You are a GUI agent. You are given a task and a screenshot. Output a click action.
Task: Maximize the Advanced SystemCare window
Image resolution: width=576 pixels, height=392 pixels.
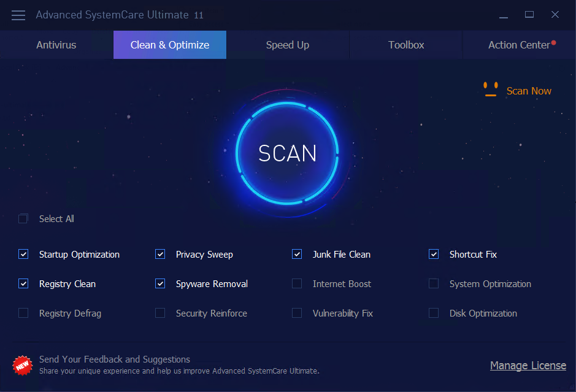click(529, 15)
